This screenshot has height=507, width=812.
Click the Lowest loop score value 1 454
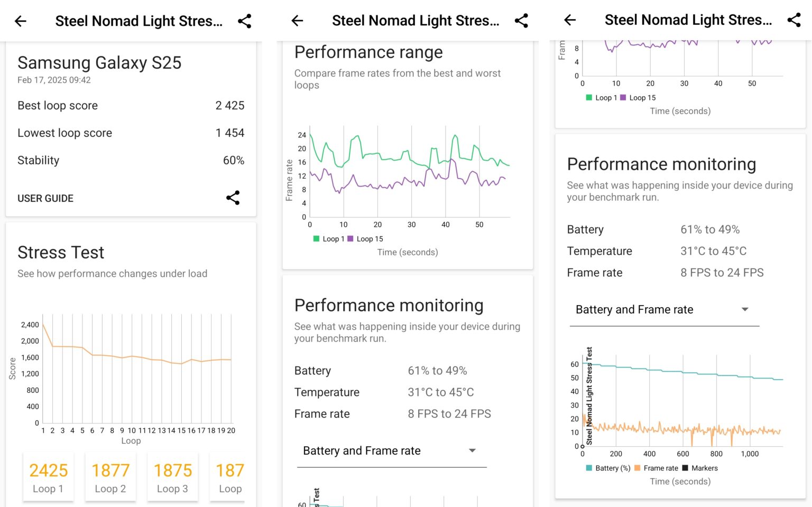point(230,133)
